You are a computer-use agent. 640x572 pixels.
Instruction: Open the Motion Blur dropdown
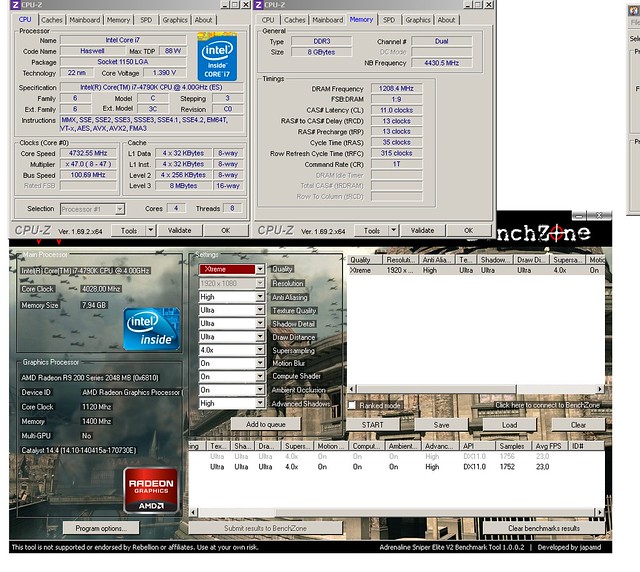point(260,363)
